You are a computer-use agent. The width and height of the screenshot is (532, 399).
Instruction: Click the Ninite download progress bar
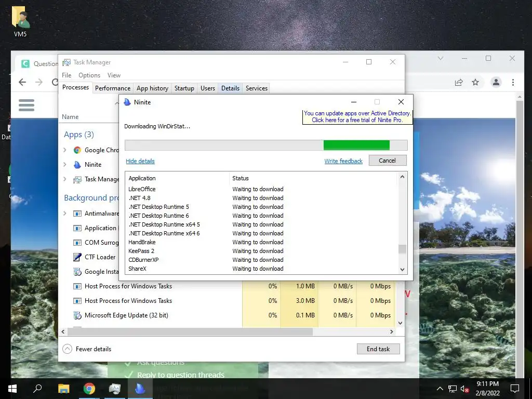click(x=266, y=145)
